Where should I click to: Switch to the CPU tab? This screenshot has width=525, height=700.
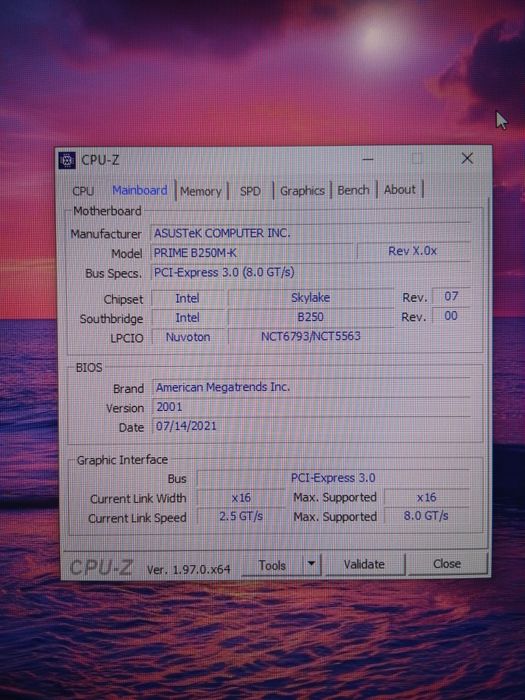pos(83,191)
